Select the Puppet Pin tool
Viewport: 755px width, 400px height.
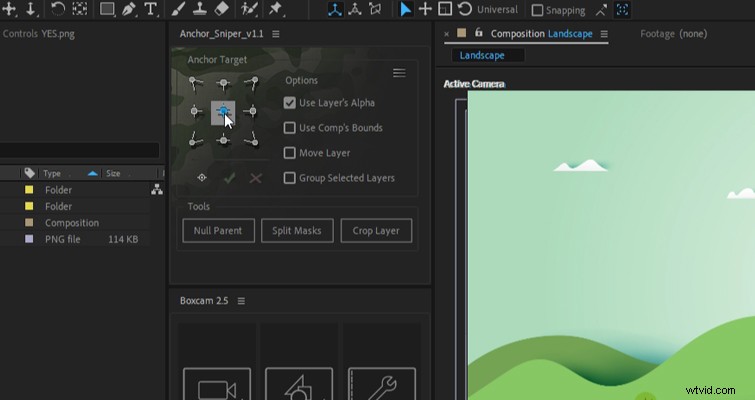(275, 9)
